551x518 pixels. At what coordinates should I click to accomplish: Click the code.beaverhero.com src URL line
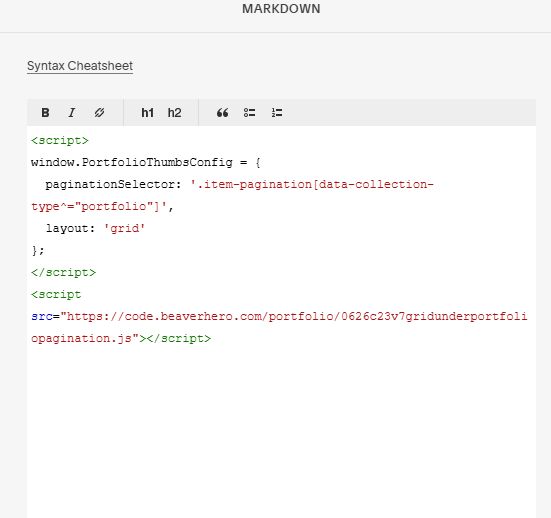279,317
